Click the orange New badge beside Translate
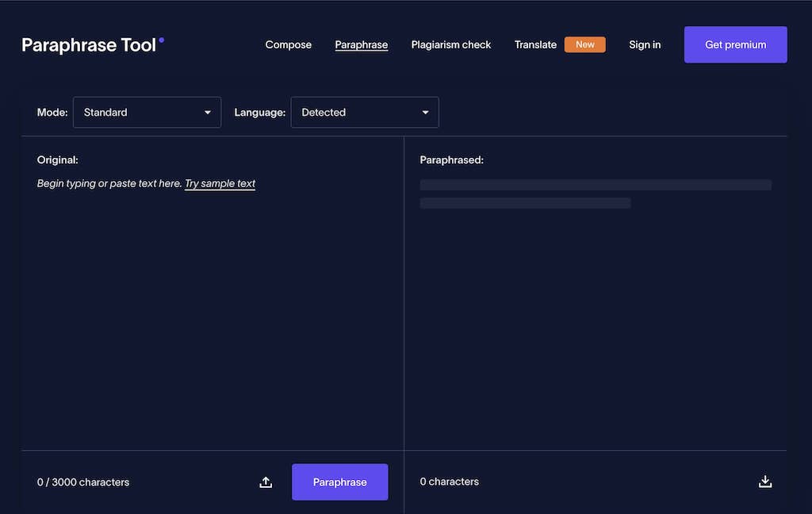 pos(584,44)
